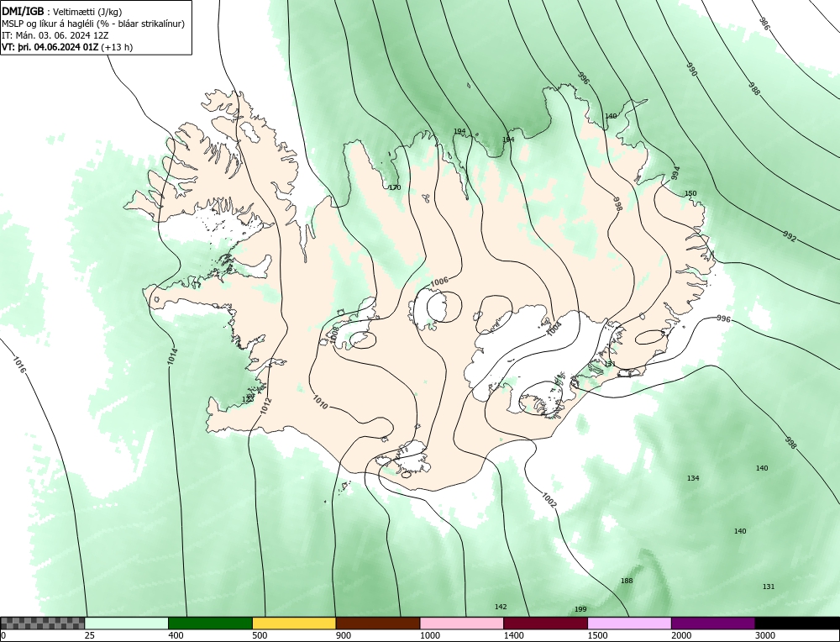Click the 'IT: Mán. 03. 06. 2024 12Z' line
This screenshot has width=840, height=642.
click(x=55, y=35)
